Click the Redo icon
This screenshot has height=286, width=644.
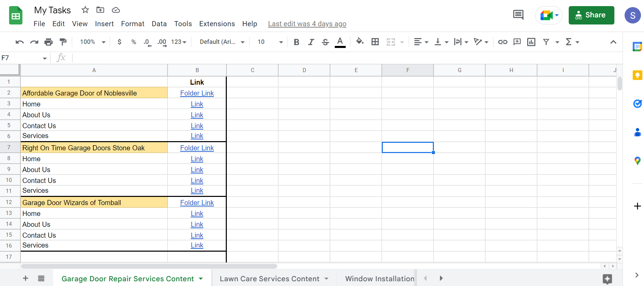point(34,42)
